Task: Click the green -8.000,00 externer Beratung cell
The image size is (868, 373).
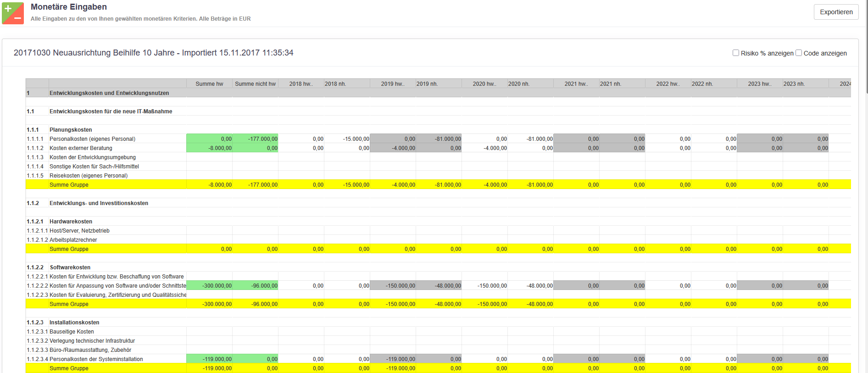Action: coord(210,148)
